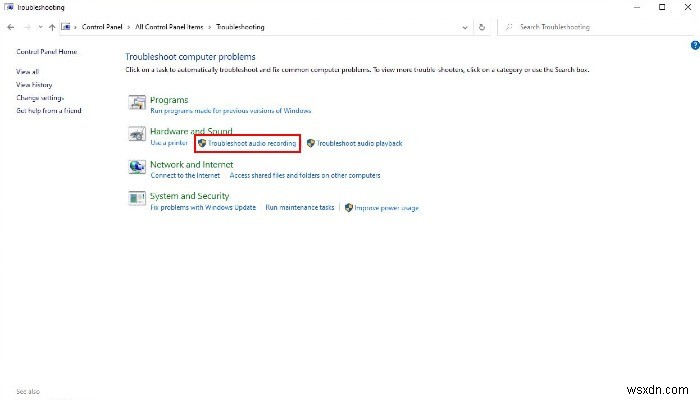The image size is (700, 400).
Task: Click the Use a printer link
Action: 169,143
